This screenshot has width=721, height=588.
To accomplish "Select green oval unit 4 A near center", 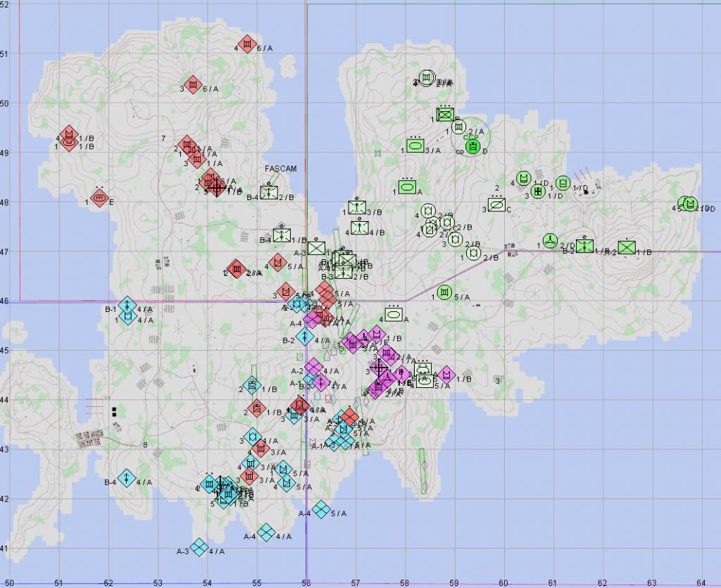I will pyautogui.click(x=394, y=314).
